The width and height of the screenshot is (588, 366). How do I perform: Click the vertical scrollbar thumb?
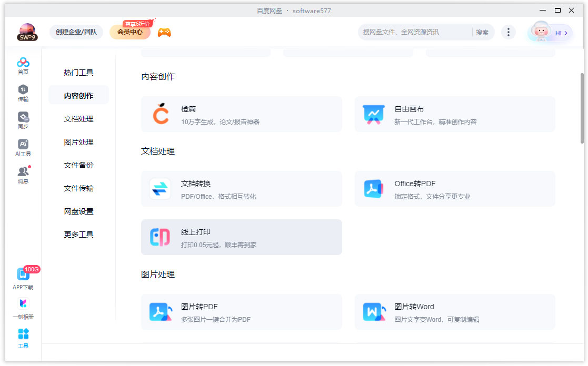point(582,108)
